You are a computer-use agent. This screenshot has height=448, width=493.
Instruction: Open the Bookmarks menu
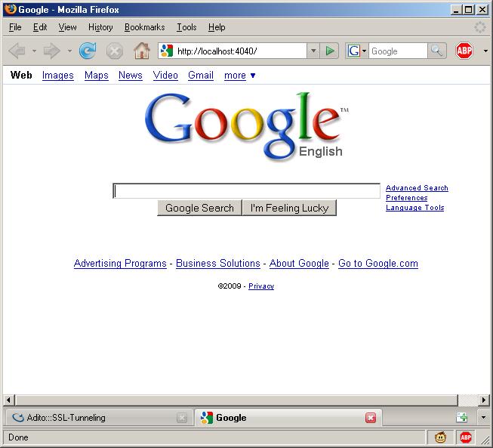click(x=145, y=27)
